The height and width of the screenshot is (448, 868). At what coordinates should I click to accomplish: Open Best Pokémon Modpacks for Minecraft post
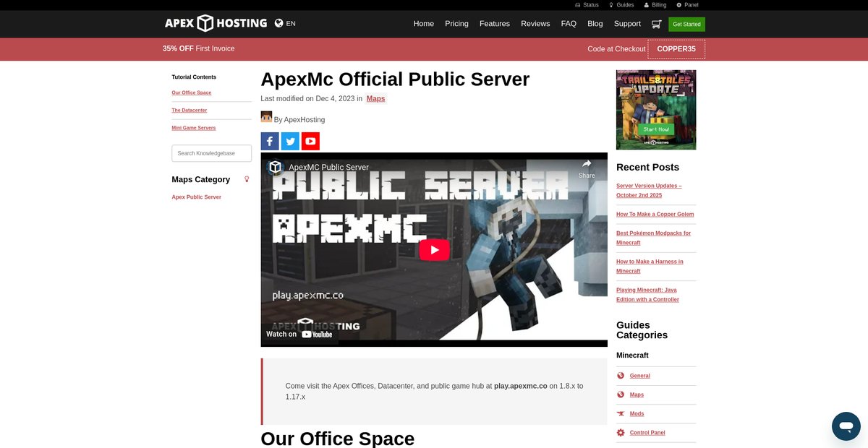click(x=653, y=238)
